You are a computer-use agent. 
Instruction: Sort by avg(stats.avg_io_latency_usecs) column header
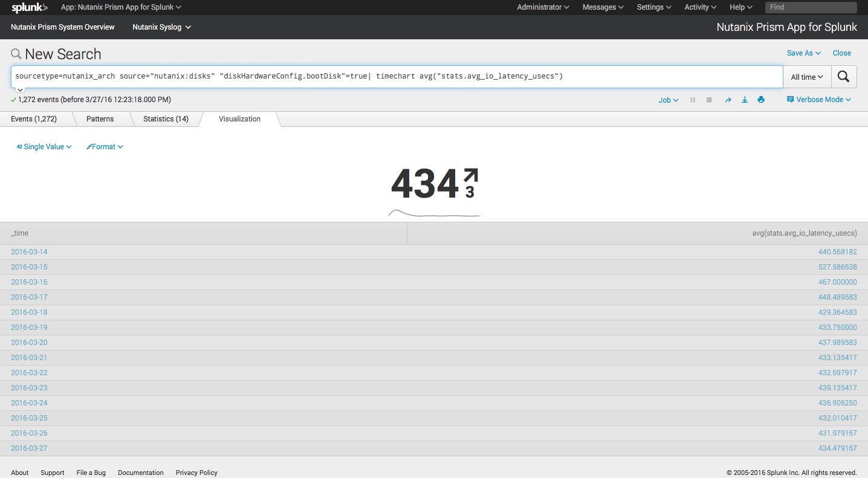click(x=638, y=233)
